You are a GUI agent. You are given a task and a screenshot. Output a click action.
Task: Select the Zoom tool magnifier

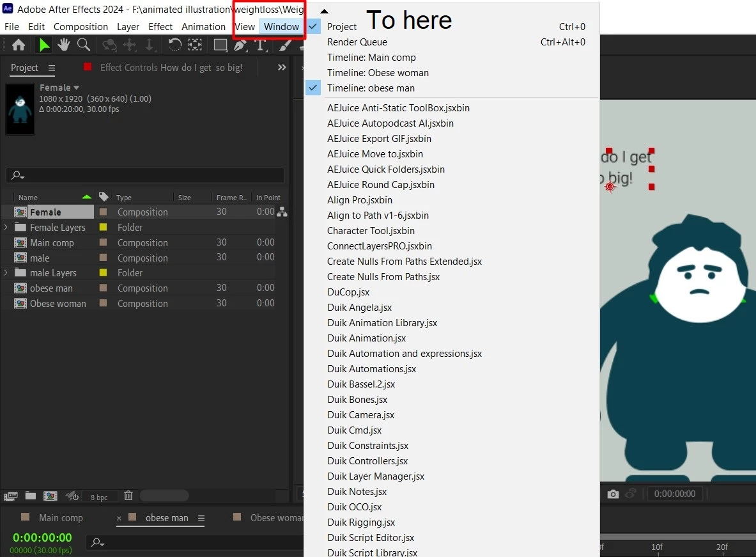84,45
